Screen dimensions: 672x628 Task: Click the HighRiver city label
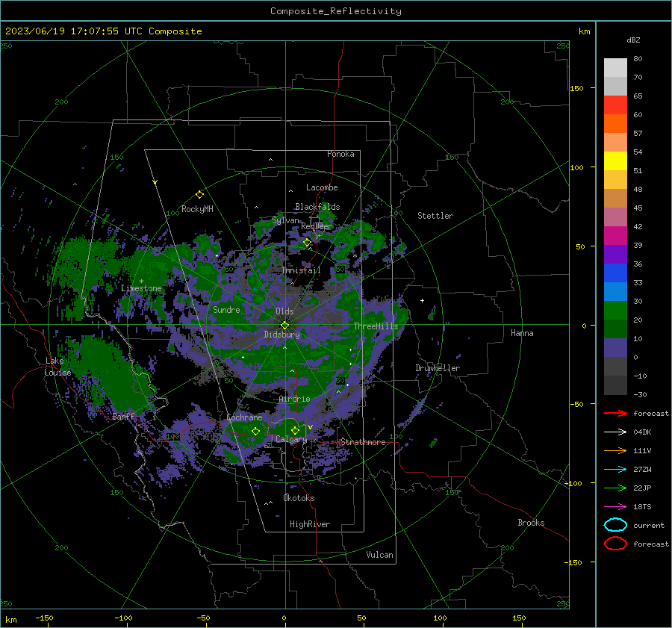pos(310,524)
